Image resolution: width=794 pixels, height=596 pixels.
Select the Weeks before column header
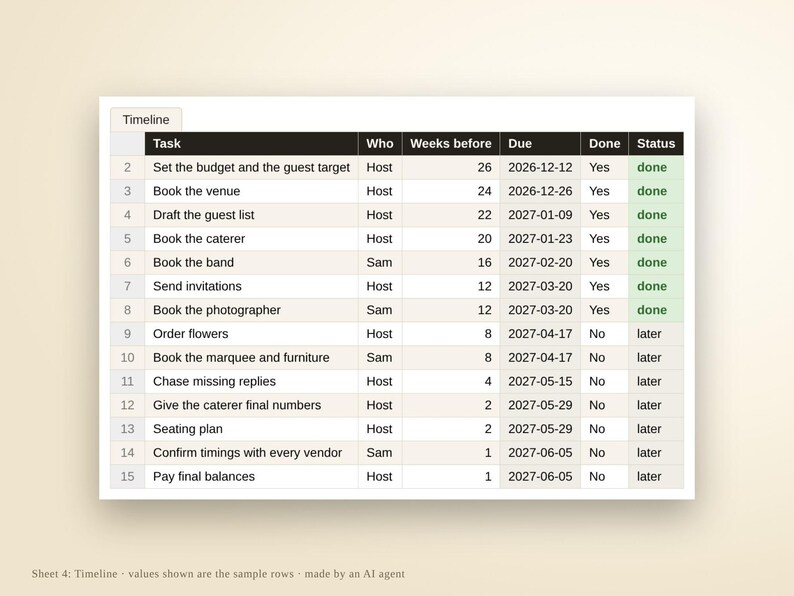pos(451,144)
